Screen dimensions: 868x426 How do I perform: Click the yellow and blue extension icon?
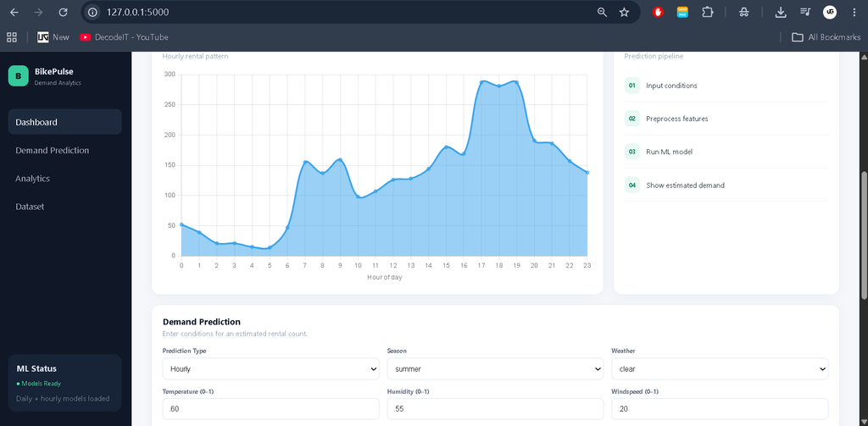[682, 12]
